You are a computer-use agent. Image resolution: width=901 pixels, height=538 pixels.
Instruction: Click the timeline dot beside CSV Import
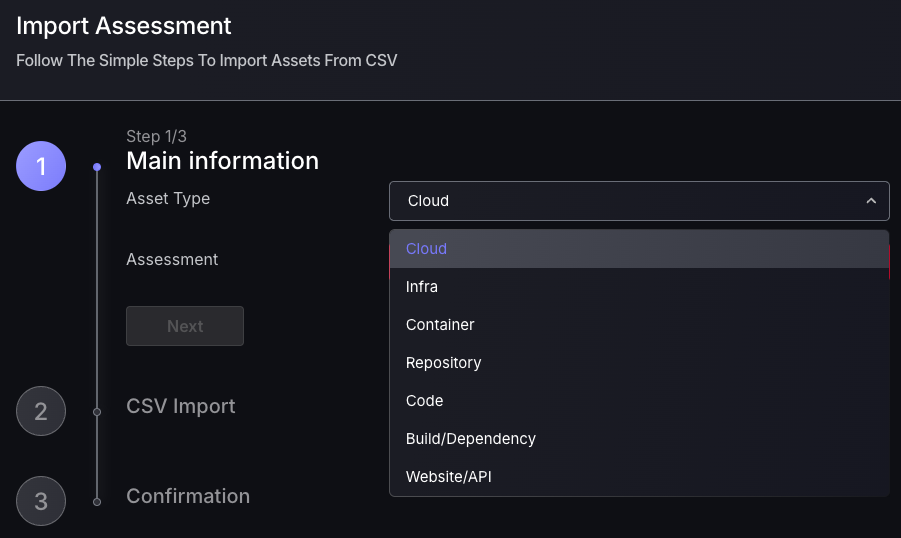[97, 411]
